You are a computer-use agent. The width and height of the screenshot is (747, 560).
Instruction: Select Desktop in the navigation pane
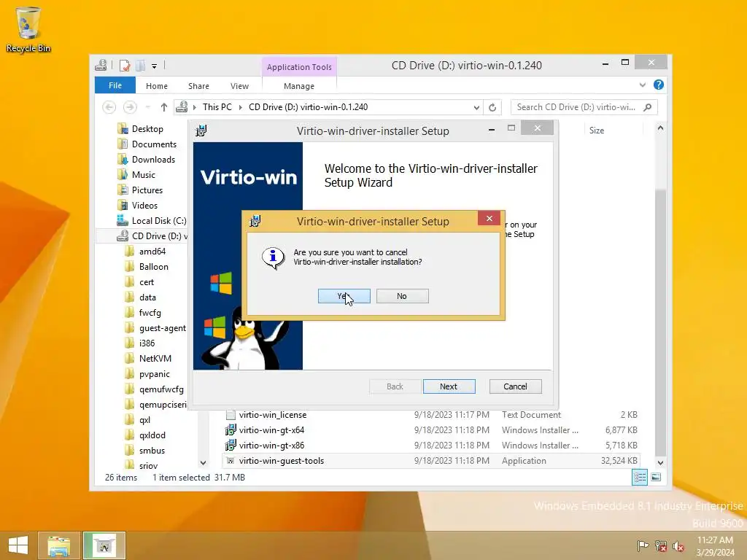[x=147, y=129]
